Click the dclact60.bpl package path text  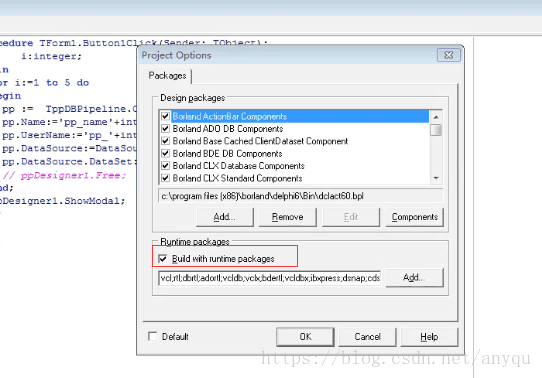[262, 196]
